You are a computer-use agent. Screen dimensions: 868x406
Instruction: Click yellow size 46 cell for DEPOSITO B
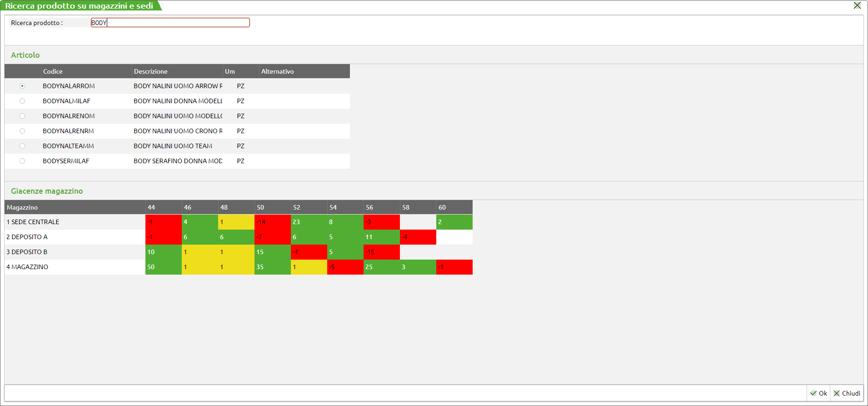(200, 252)
